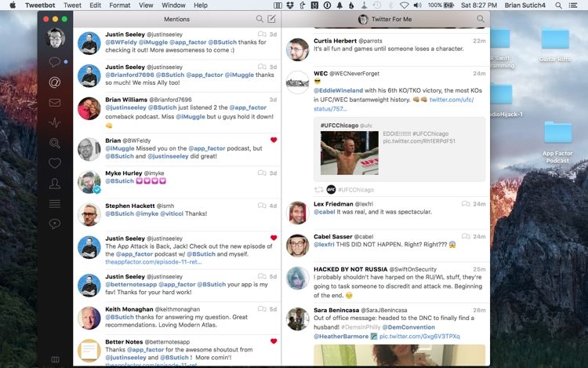588x368 pixels.
Task: Click the #UFCChicago quoted tweet title
Action: tap(339, 126)
